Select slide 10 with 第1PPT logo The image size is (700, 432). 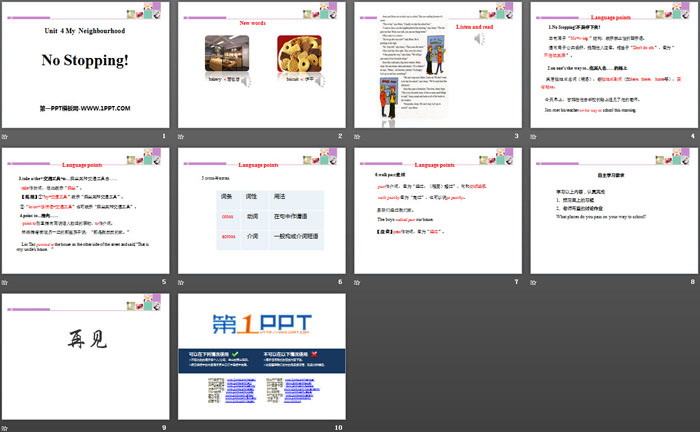coord(262,357)
